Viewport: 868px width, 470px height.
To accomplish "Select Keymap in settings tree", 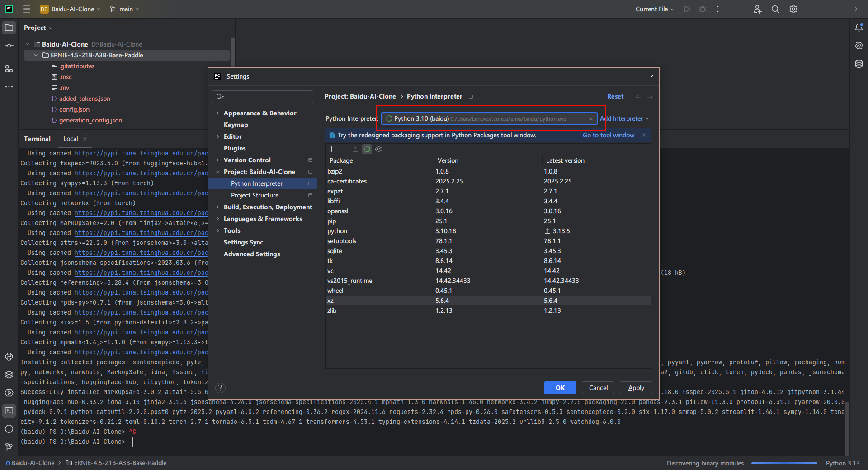I will point(236,125).
